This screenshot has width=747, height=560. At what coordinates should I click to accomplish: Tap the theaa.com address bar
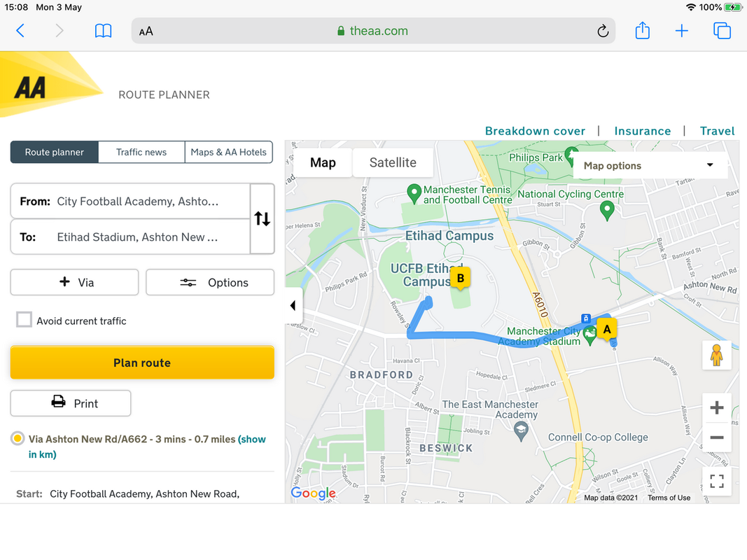[373, 31]
